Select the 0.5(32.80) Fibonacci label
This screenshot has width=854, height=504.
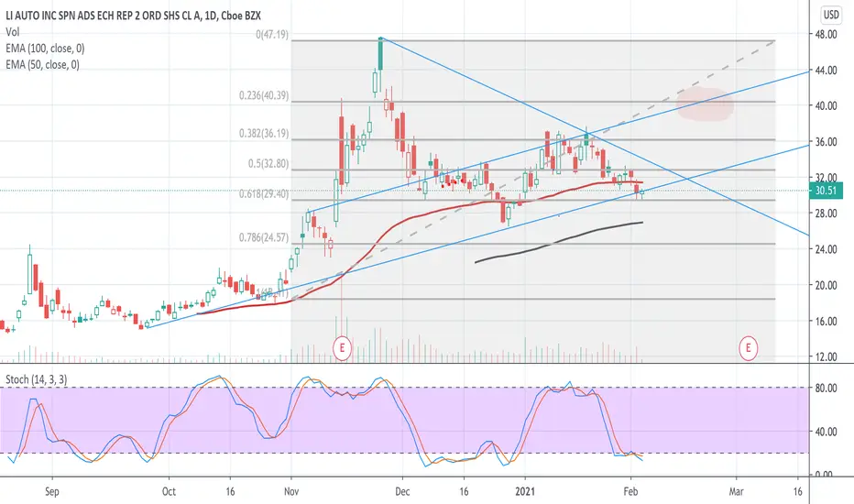point(268,163)
